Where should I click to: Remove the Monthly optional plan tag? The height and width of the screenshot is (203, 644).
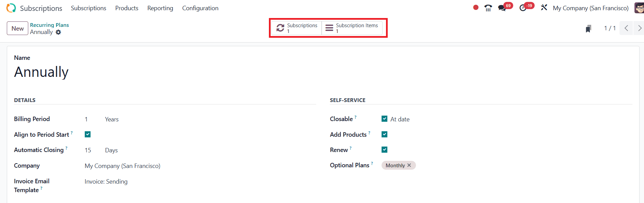coord(409,165)
